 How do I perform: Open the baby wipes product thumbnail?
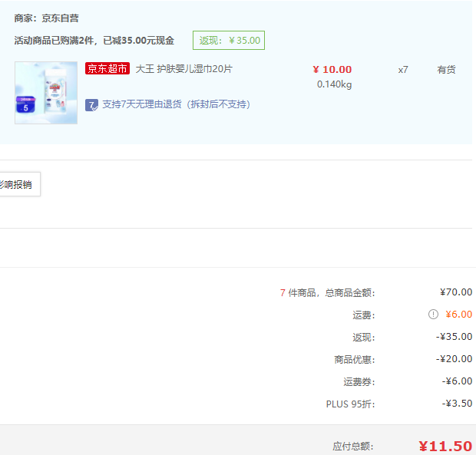(x=46, y=93)
